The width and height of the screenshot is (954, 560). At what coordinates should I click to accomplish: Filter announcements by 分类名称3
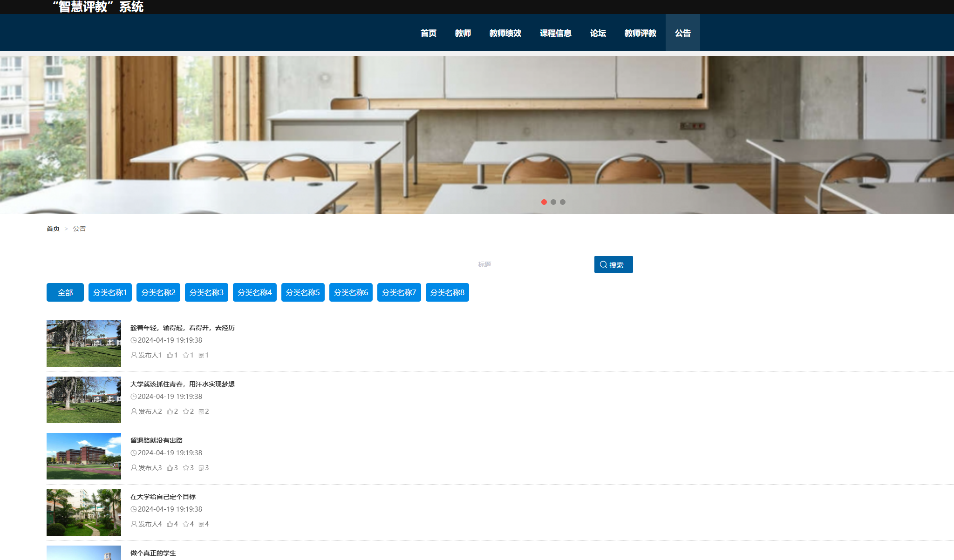coord(206,292)
